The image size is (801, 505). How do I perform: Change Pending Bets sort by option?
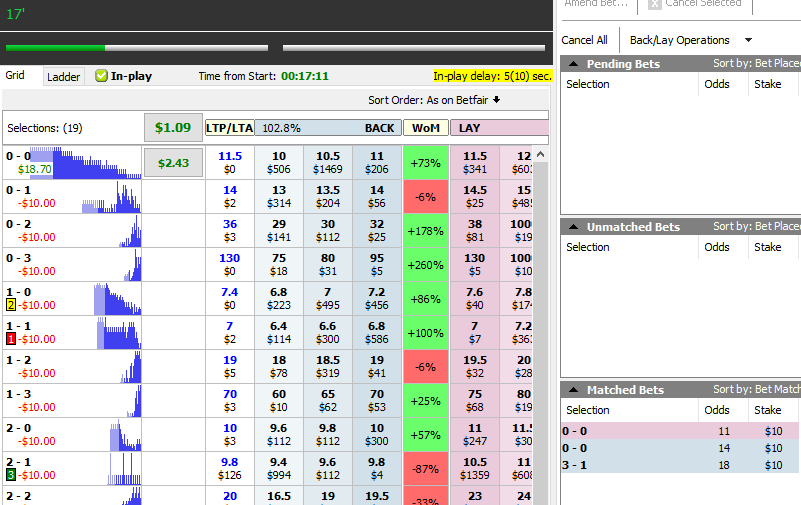[757, 63]
